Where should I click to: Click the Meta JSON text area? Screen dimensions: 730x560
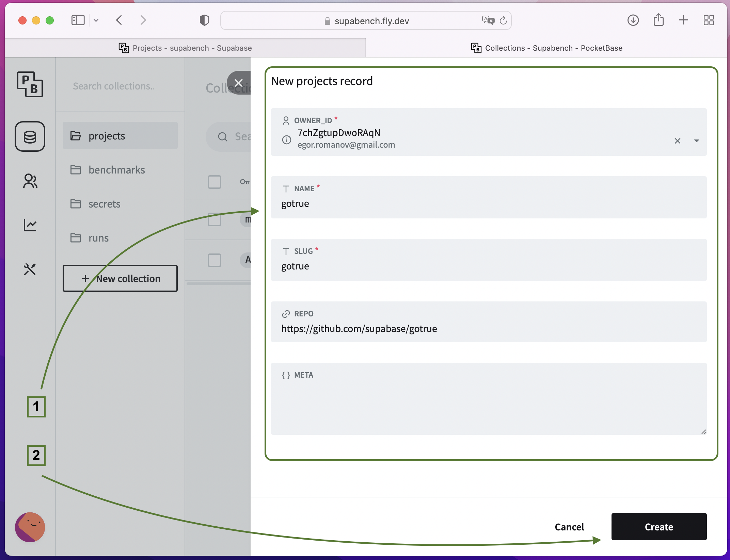tap(489, 399)
